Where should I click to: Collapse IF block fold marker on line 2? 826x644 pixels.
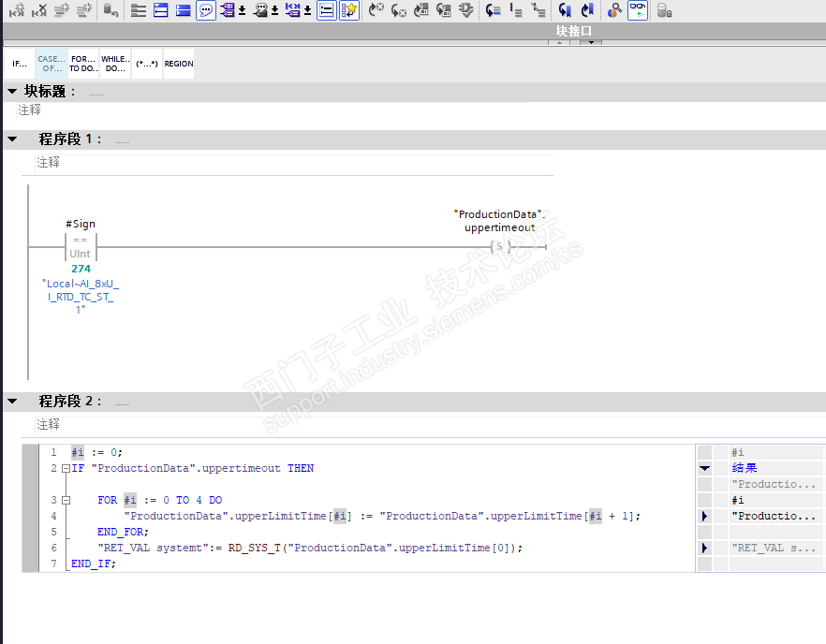point(66,468)
